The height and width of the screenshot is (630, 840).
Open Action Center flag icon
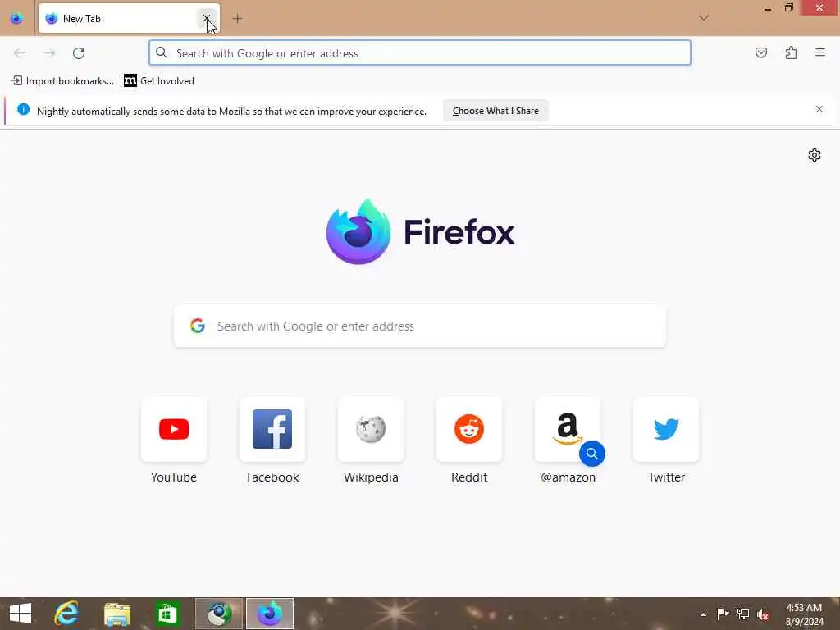coord(723,614)
